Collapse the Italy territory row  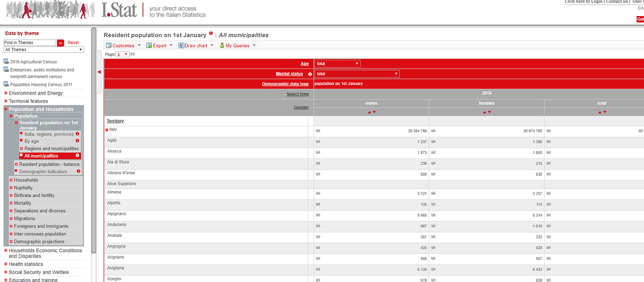pyautogui.click(x=107, y=130)
